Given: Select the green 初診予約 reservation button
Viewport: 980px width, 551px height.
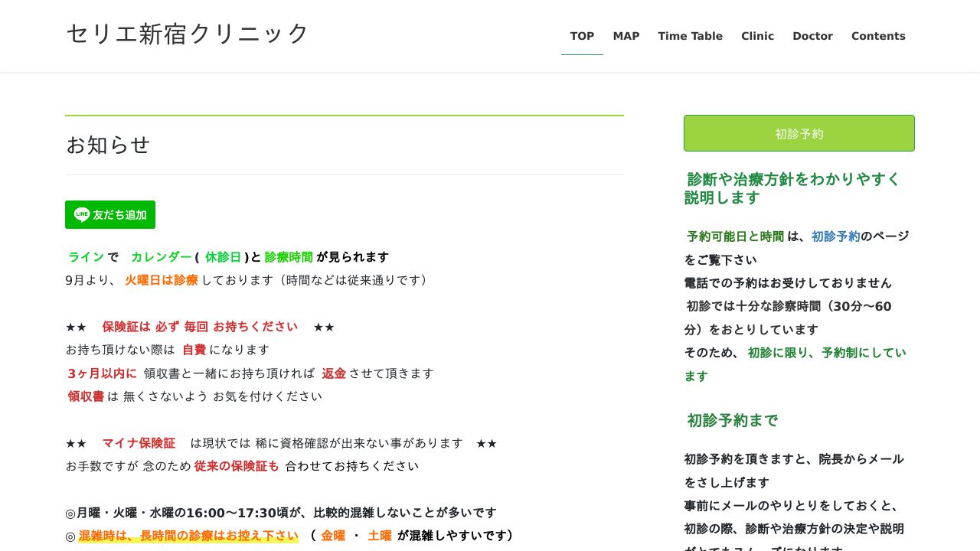Looking at the screenshot, I should click(x=799, y=133).
